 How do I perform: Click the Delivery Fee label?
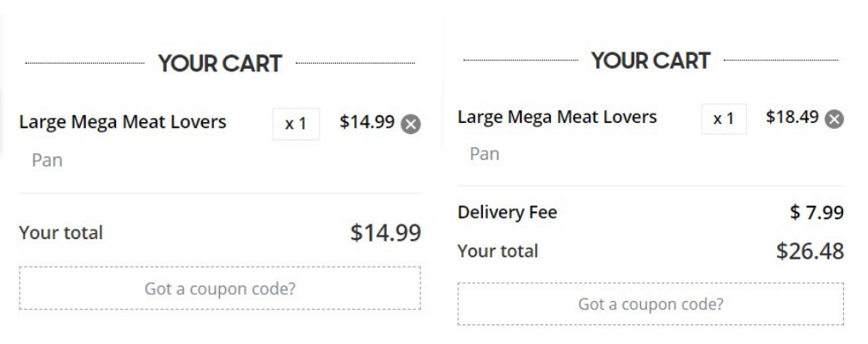(506, 212)
